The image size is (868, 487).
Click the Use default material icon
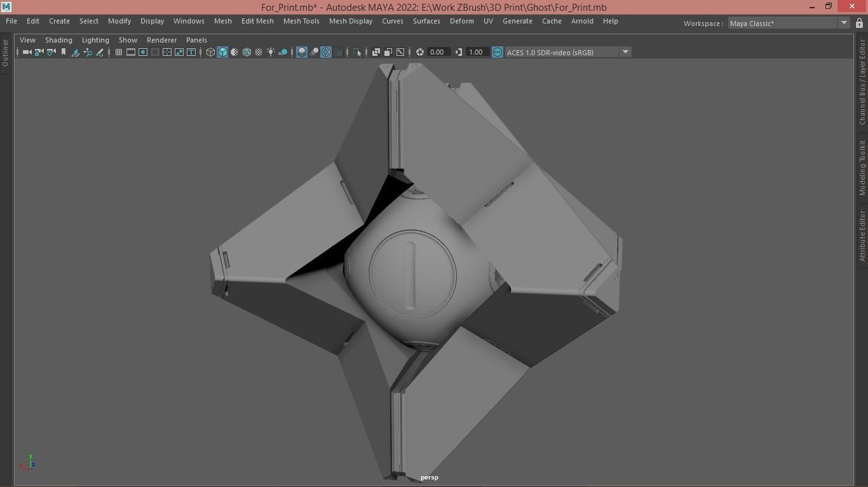click(x=234, y=52)
